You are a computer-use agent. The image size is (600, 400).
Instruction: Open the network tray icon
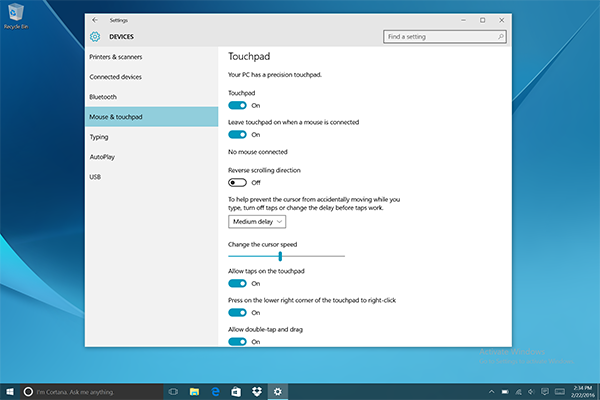pos(518,392)
